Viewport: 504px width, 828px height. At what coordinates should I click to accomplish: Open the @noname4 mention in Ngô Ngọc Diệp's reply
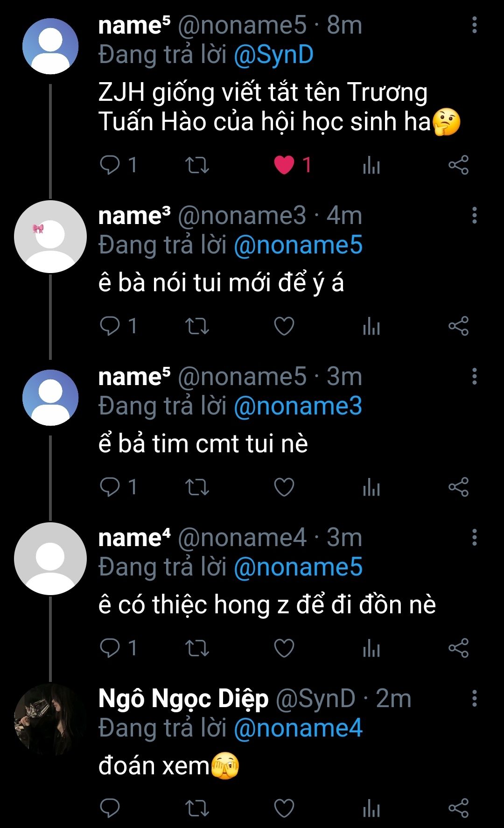click(x=298, y=728)
